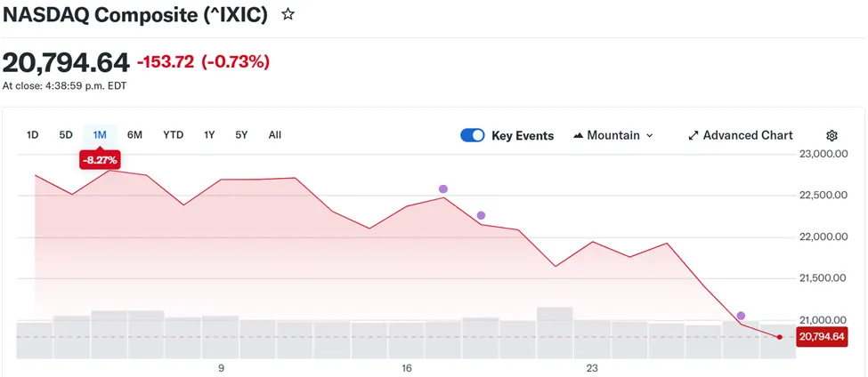Click the second purple key event marker
The height and width of the screenshot is (377, 868).
coord(481,215)
